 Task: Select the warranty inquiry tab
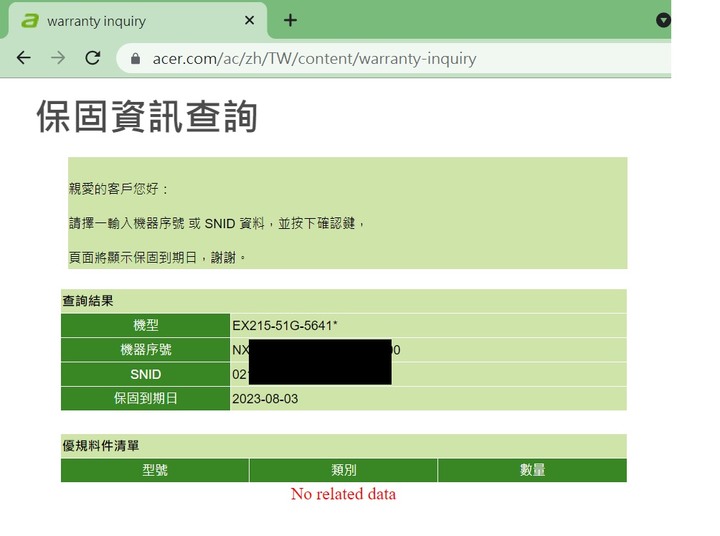[138, 21]
